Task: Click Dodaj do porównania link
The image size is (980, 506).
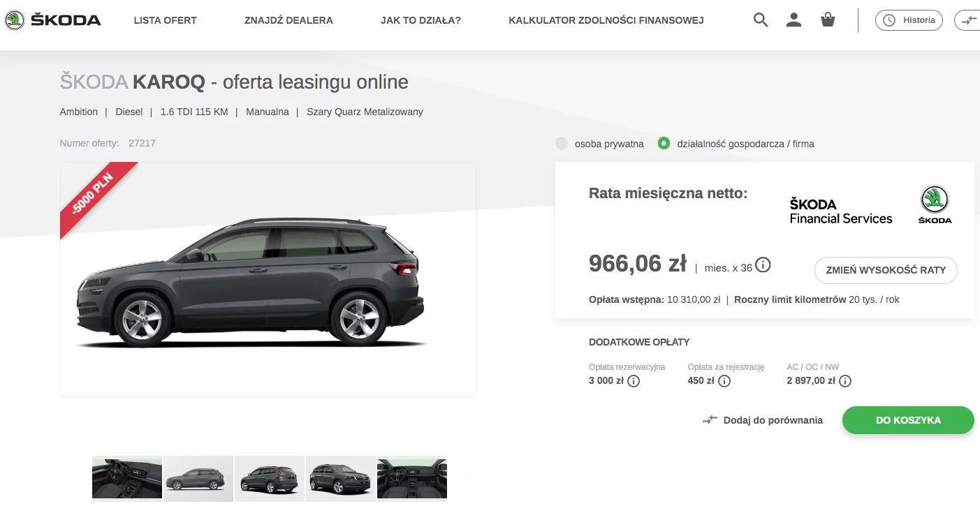Action: [x=763, y=420]
